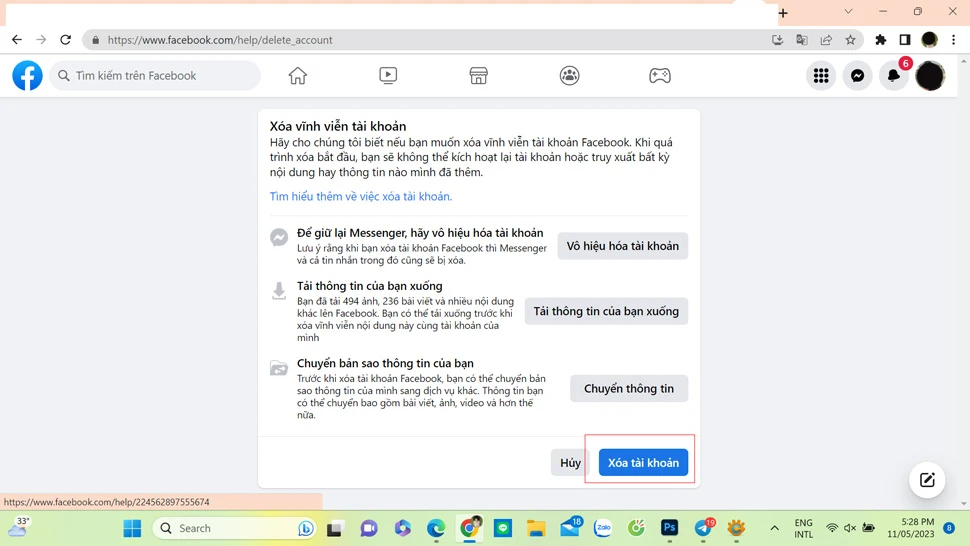Open the Chrome profile avatar
Screen dimensions: 970x546
pos(929,40)
